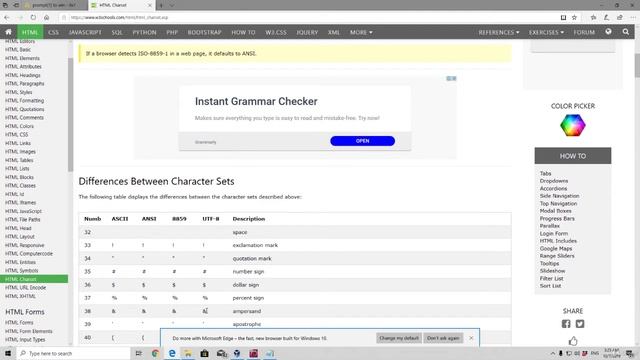Open Side Navigation how-to link
Image resolution: width=640 pixels, height=360 pixels.
(559, 196)
